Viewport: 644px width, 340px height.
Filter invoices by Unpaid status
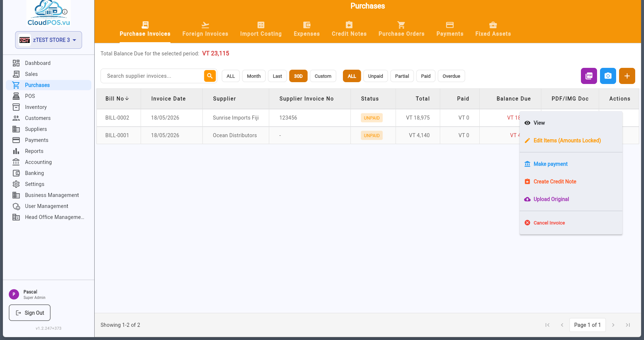(376, 76)
